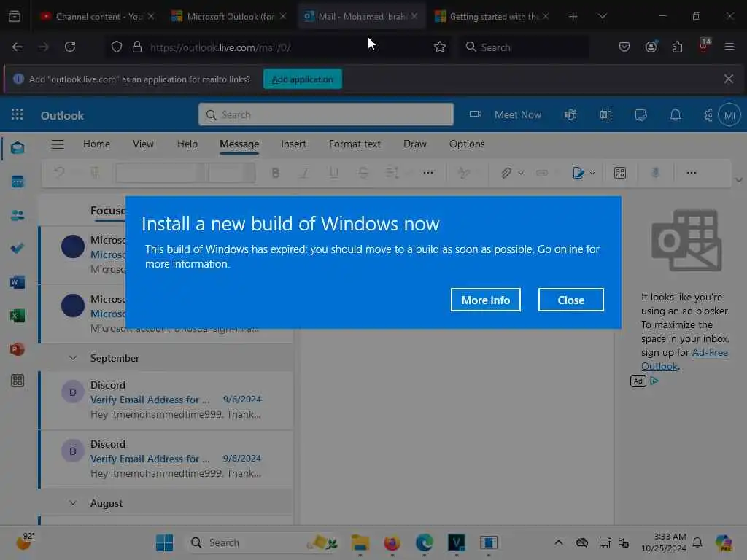Open the Firefox extensions puzzle icon
The height and width of the screenshot is (560, 747).
(x=677, y=47)
